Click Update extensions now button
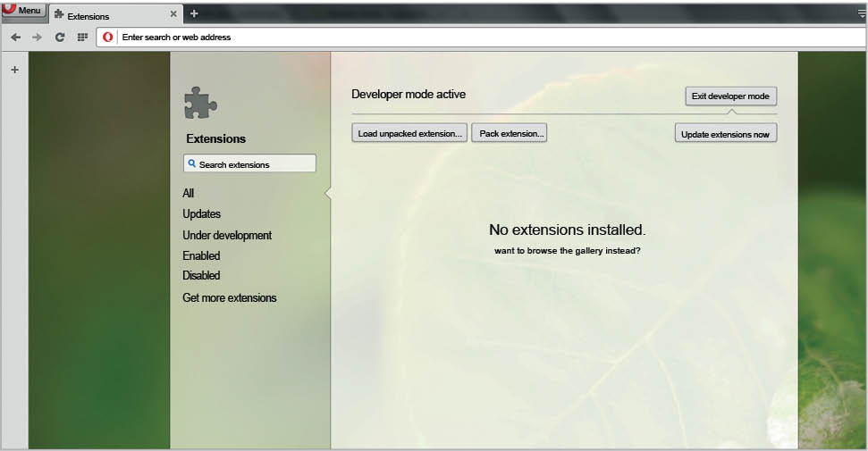Screen dimensions: 868x451 [x=726, y=134]
